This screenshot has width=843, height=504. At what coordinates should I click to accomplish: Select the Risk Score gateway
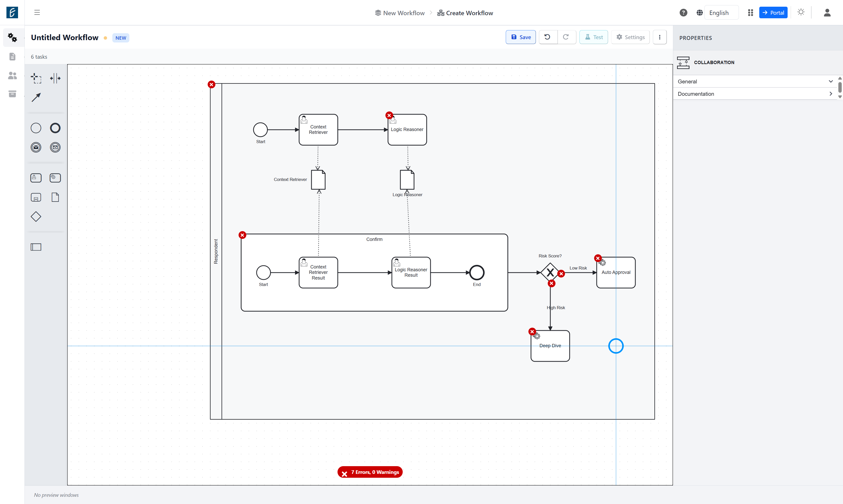550,272
